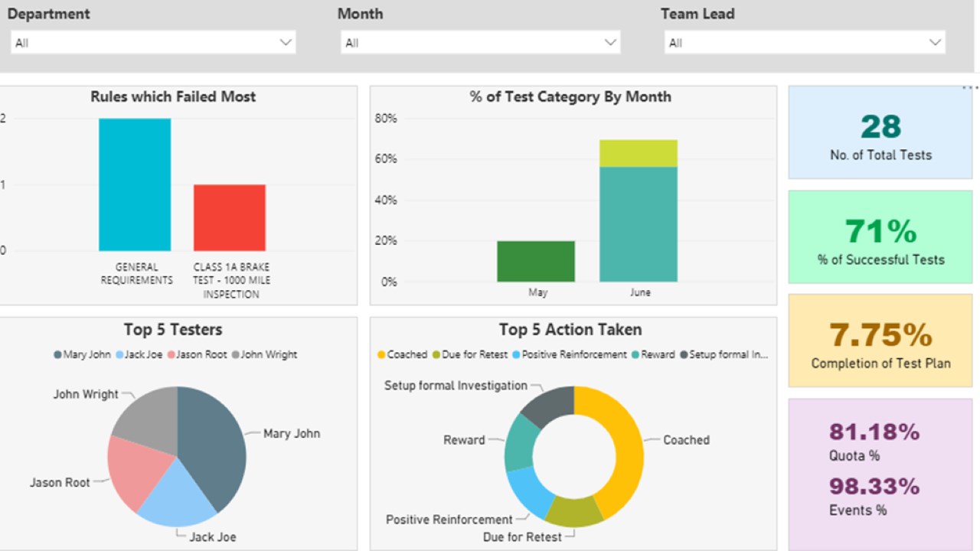Click the More options ellipsis icon

pos(969,88)
